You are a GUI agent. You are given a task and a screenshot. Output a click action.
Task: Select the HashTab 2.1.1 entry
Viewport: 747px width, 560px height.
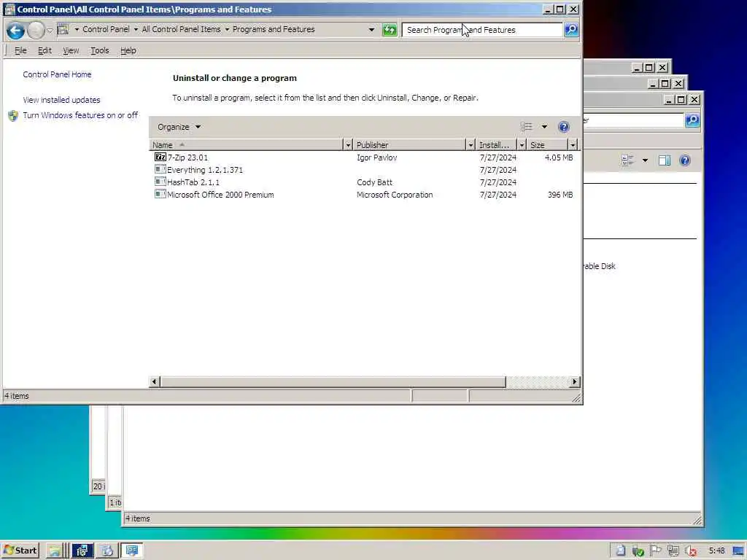(x=193, y=182)
